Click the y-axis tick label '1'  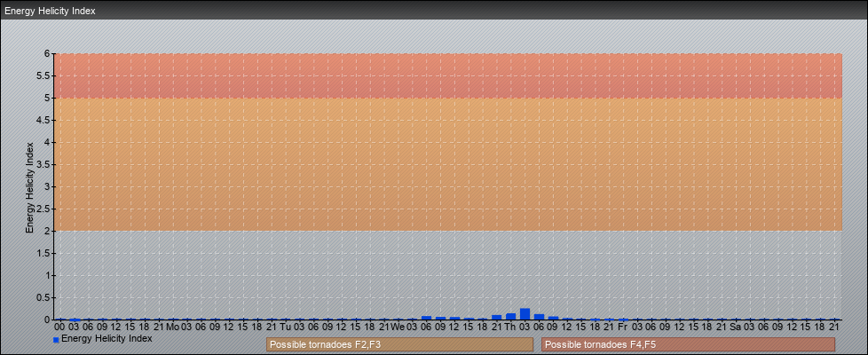48,275
